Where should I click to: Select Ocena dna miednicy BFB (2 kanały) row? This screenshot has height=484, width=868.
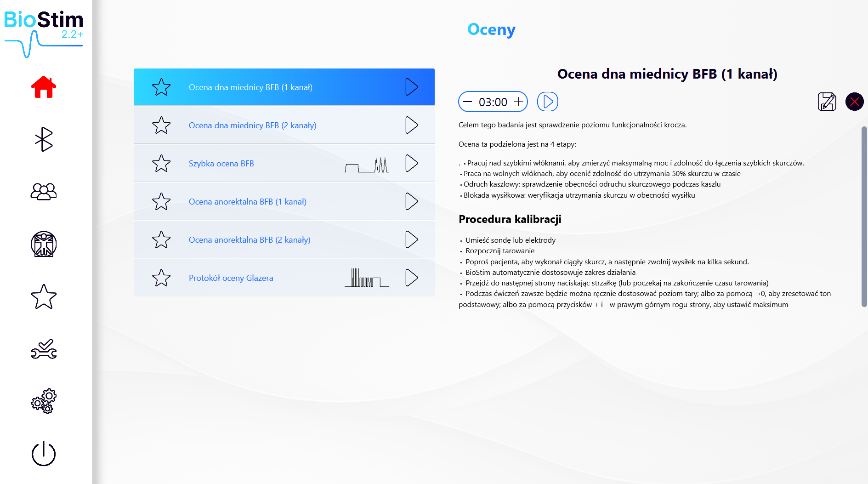click(x=284, y=125)
